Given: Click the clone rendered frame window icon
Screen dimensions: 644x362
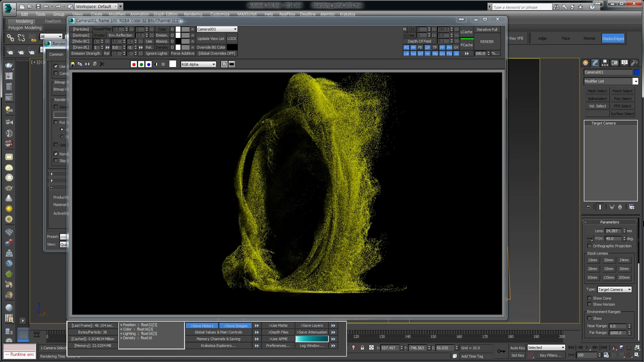Looking at the screenshot, I should (87, 64).
